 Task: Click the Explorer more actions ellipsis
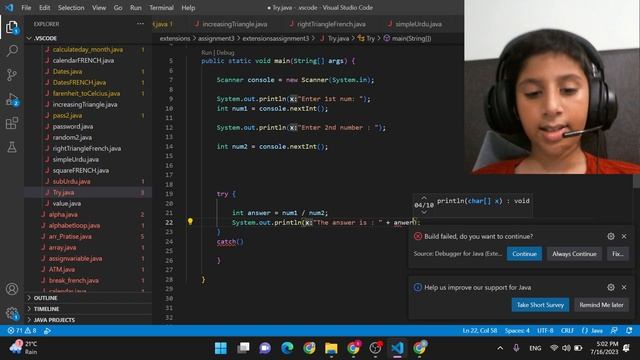(140, 24)
